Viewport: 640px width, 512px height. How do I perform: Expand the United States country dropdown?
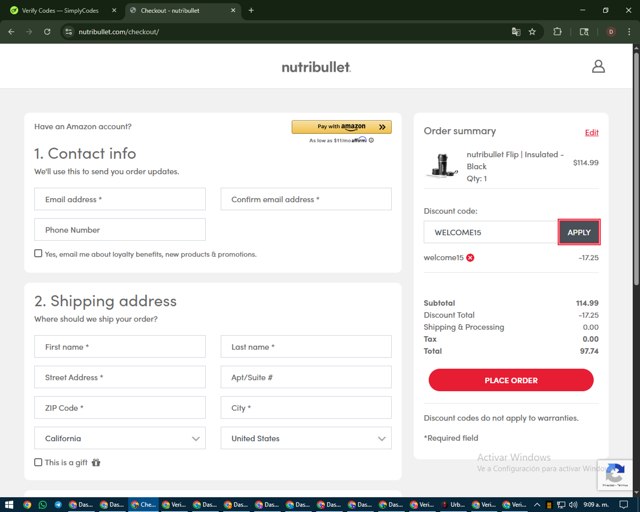[306, 438]
